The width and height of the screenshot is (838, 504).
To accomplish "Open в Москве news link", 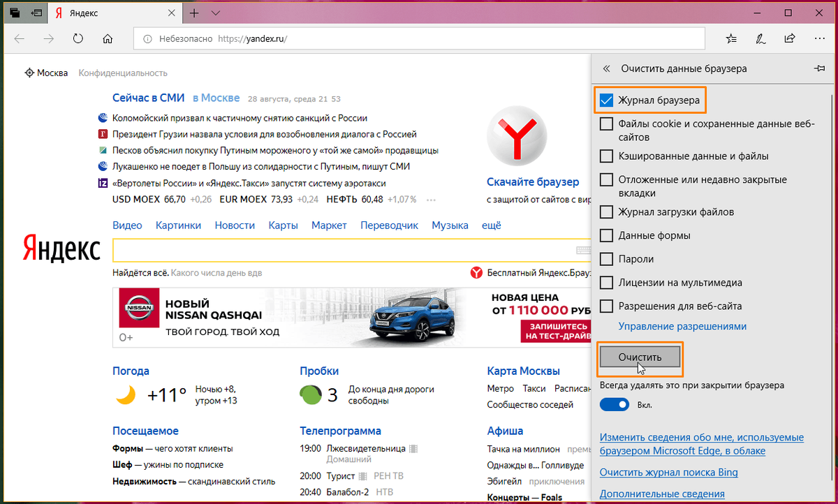I will click(x=216, y=98).
